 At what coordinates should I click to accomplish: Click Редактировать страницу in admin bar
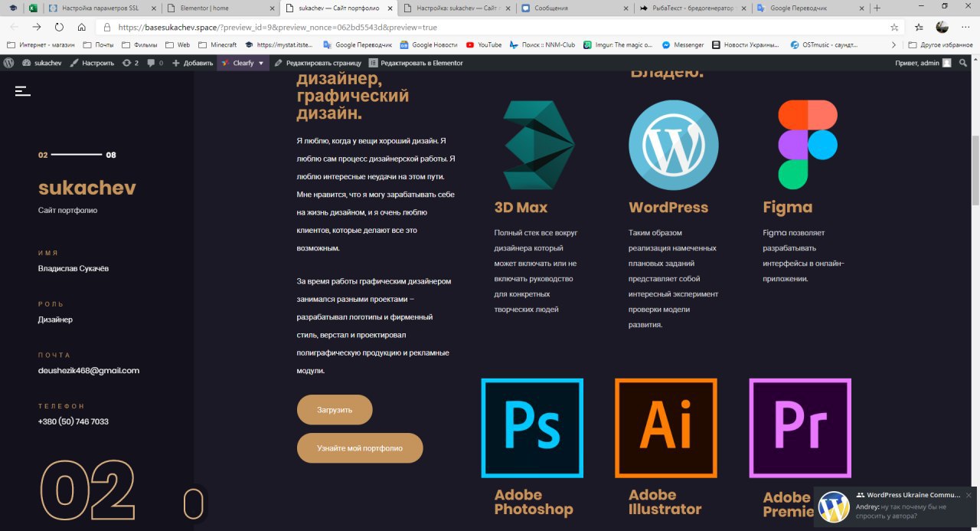click(318, 63)
